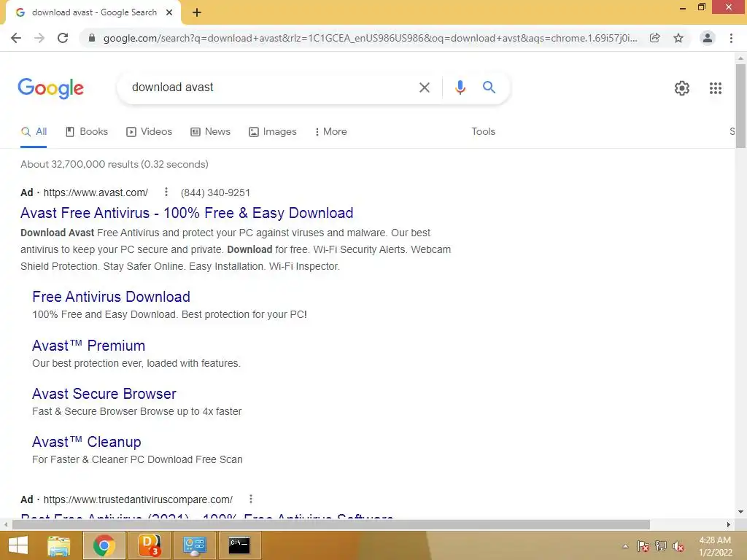The image size is (747, 560).
Task: Open options for trustedantiviruscompare ad
Action: [251, 499]
